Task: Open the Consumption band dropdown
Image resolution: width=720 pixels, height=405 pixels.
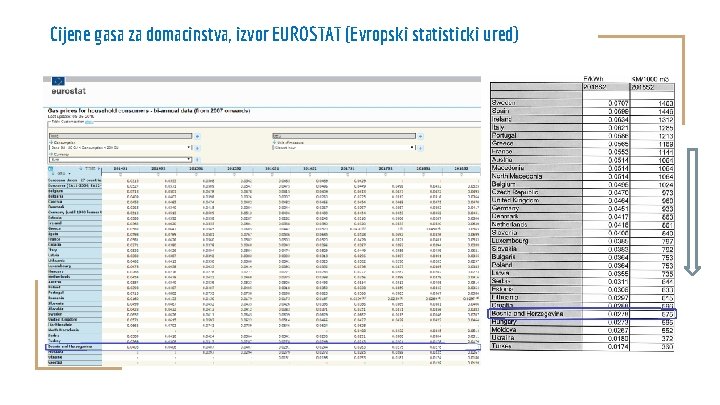Action: [x=120, y=148]
